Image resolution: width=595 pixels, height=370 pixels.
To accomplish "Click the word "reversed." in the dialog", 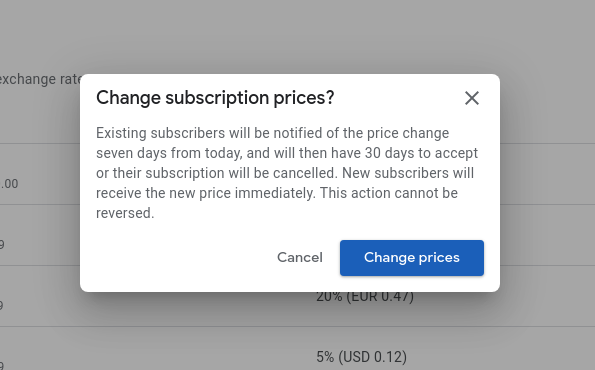I will [x=125, y=213].
